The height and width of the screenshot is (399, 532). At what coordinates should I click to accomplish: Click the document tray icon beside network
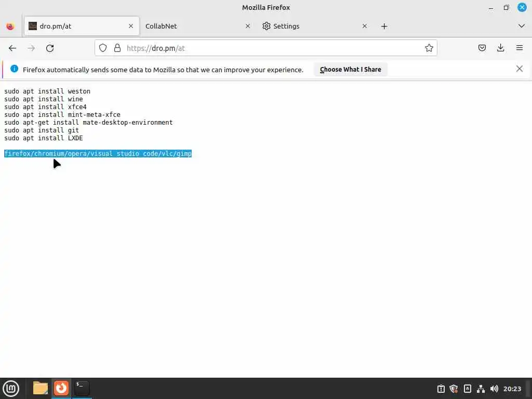coord(467,389)
